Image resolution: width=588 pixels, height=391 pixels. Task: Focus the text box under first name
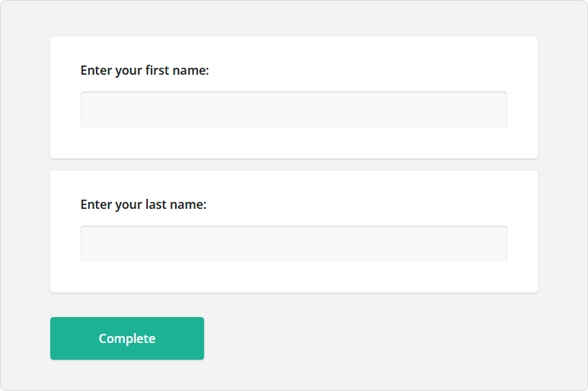(x=293, y=110)
